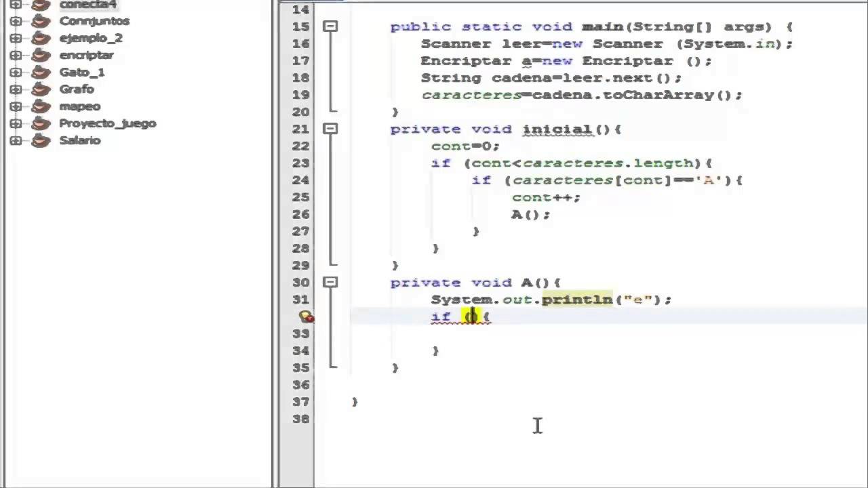The width and height of the screenshot is (868, 488).
Task: Click 'cont=0;' on line 22
Action: tap(465, 146)
